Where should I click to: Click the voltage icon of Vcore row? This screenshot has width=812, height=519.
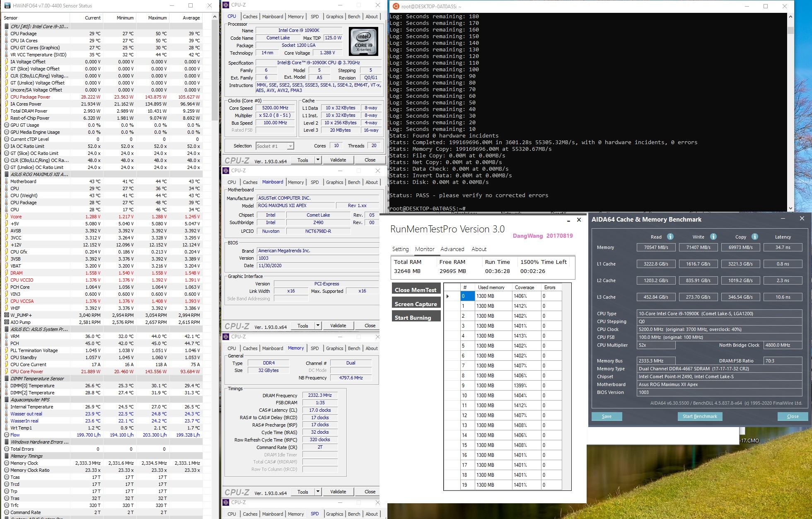(6, 217)
